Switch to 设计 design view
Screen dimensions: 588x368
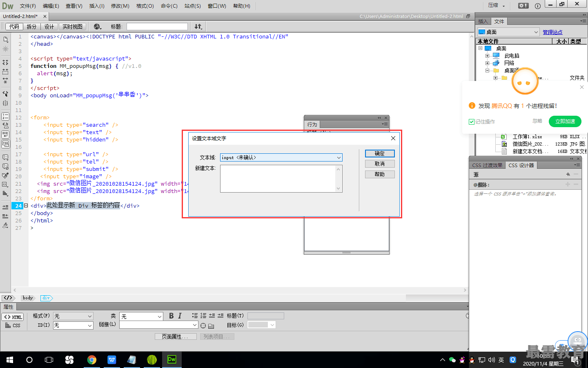pyautogui.click(x=49, y=27)
